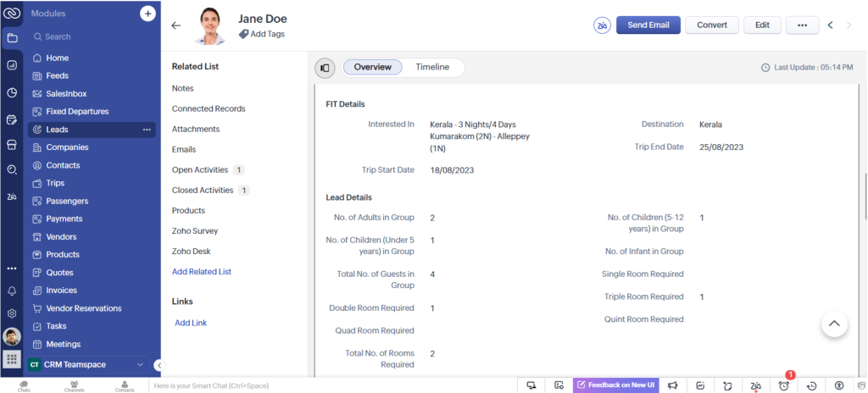Expand the CRM Teamspace switcher

[x=140, y=364]
